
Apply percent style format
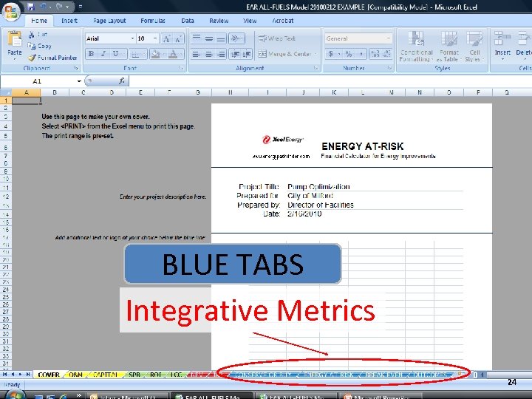349,54
